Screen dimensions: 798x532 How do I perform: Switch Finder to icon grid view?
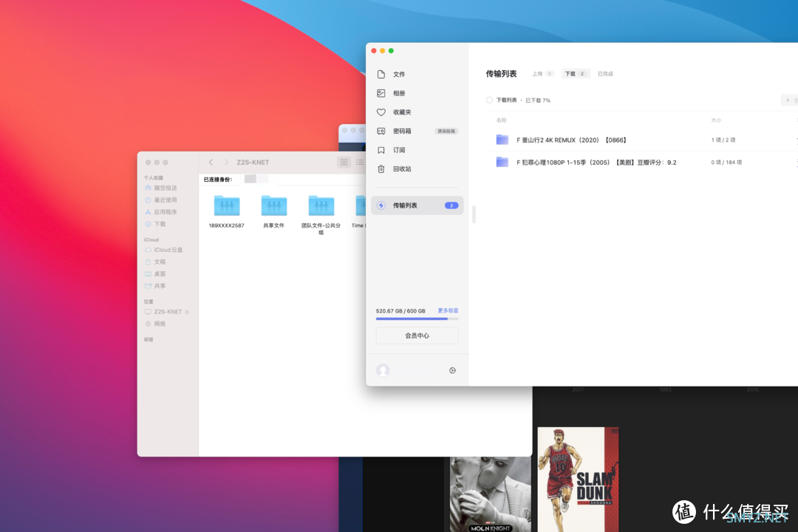[x=344, y=163]
